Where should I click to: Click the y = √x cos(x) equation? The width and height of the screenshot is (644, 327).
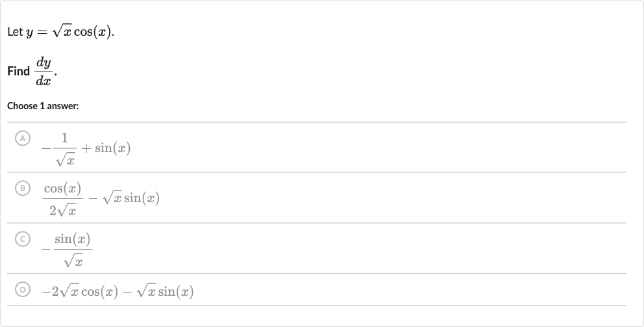point(69,32)
